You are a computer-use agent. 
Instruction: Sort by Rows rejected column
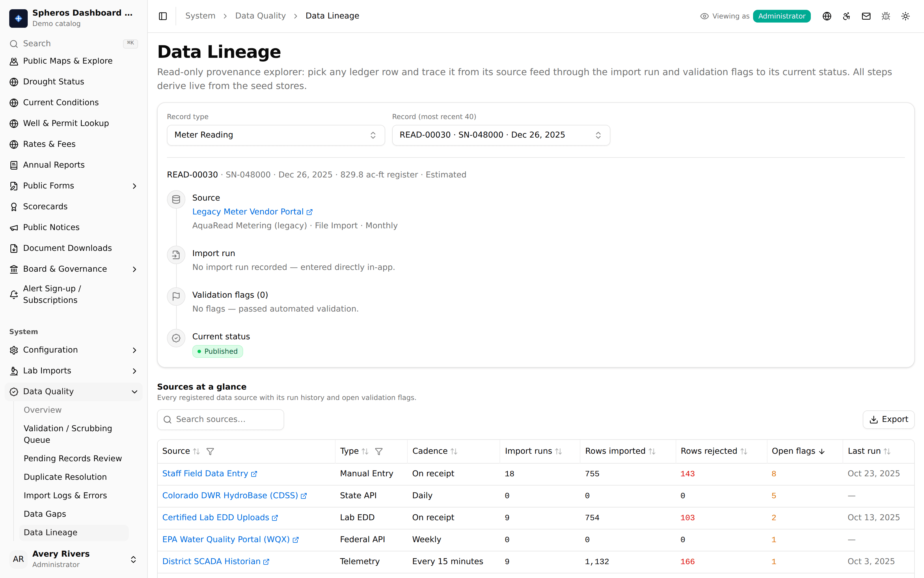pos(744,451)
